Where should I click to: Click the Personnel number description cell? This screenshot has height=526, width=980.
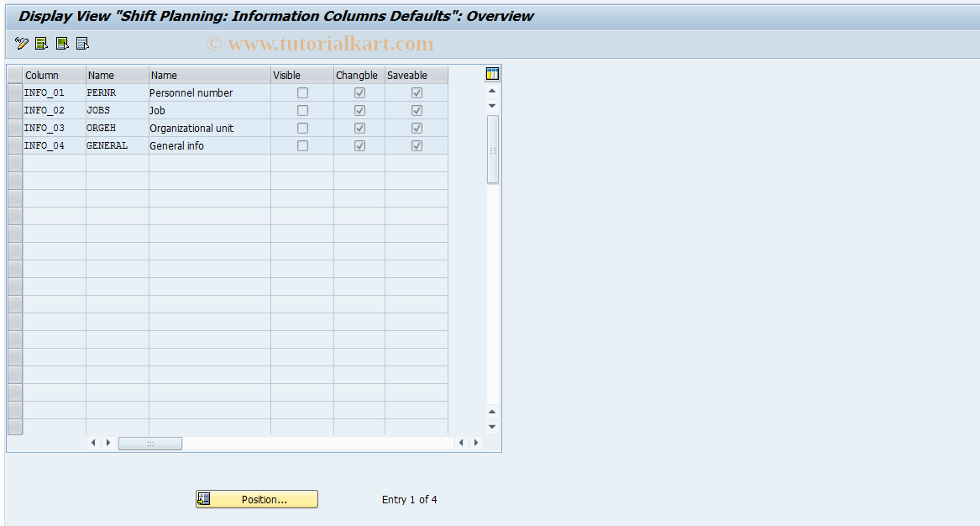point(210,92)
